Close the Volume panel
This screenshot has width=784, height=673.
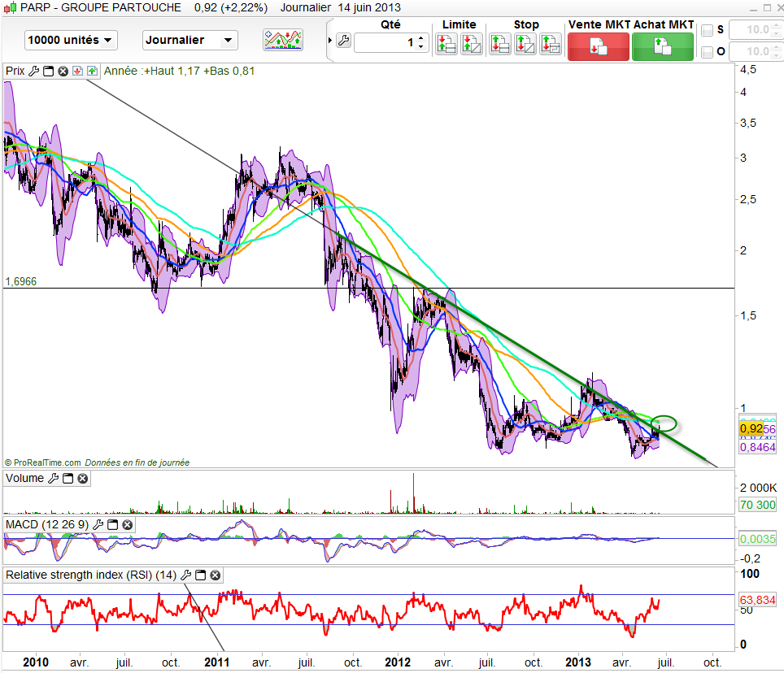(x=82, y=479)
